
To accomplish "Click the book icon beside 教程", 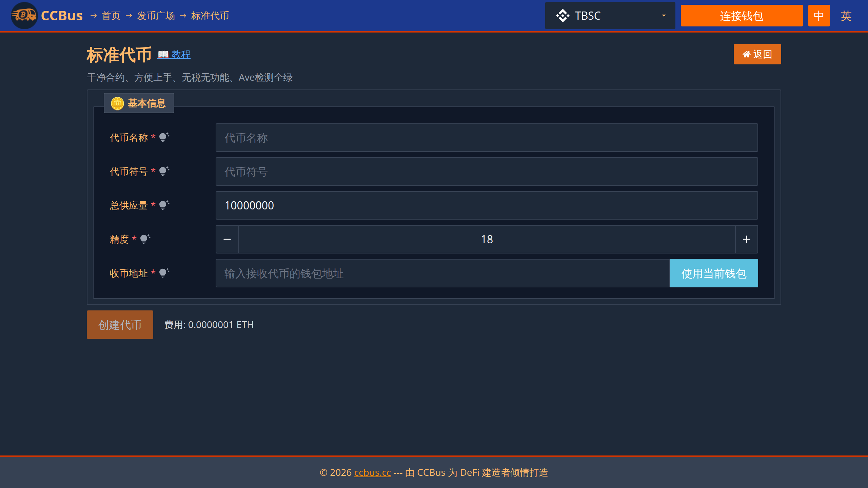I will click(163, 54).
